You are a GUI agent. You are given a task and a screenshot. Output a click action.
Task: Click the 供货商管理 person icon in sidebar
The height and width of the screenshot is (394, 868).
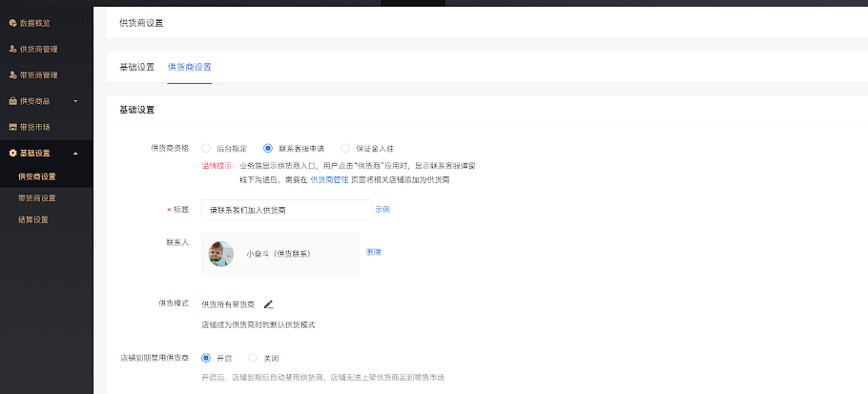click(12, 50)
